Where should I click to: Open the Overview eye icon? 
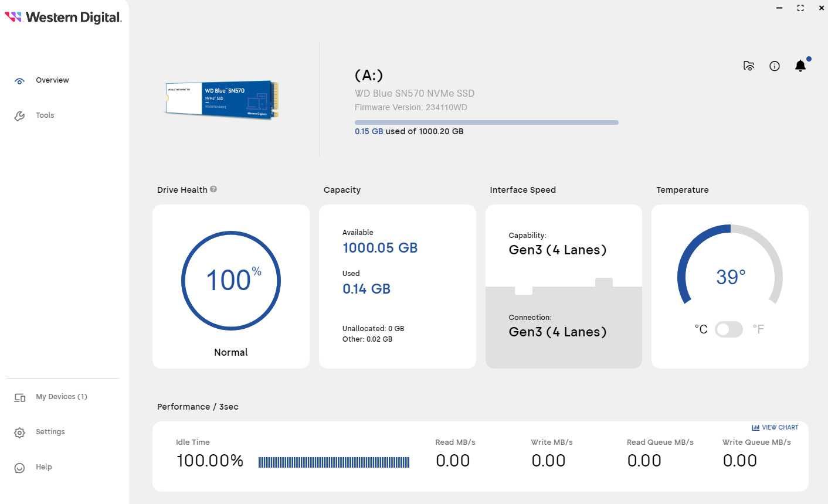pyautogui.click(x=19, y=81)
